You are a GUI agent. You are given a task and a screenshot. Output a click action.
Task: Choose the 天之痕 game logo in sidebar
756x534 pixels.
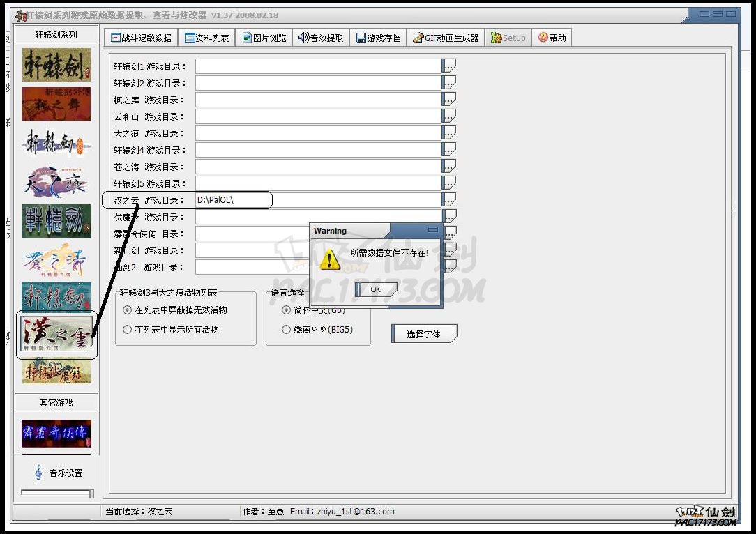[x=56, y=182]
